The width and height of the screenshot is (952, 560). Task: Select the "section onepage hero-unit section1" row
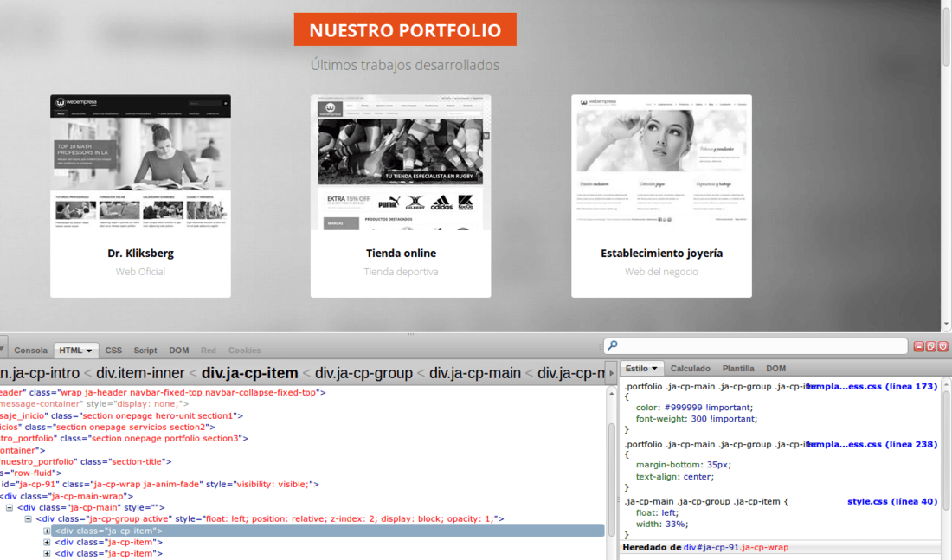coord(121,415)
